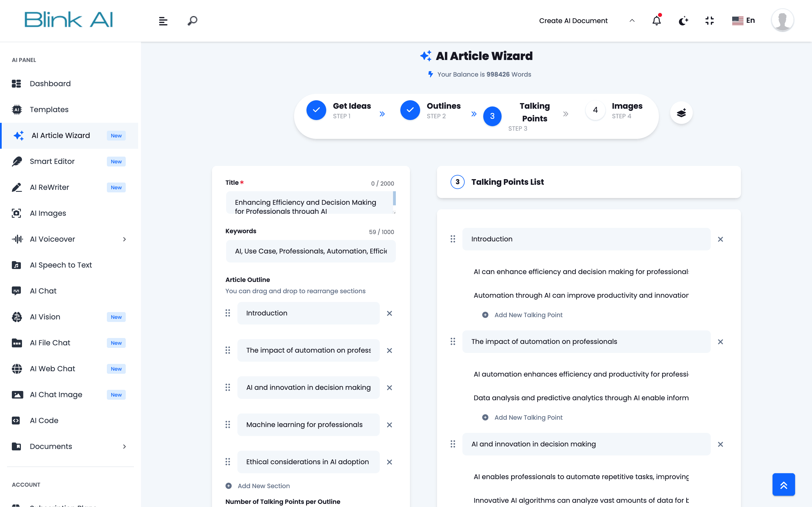Click Add New Section link
This screenshot has height=507, width=812.
click(x=263, y=486)
